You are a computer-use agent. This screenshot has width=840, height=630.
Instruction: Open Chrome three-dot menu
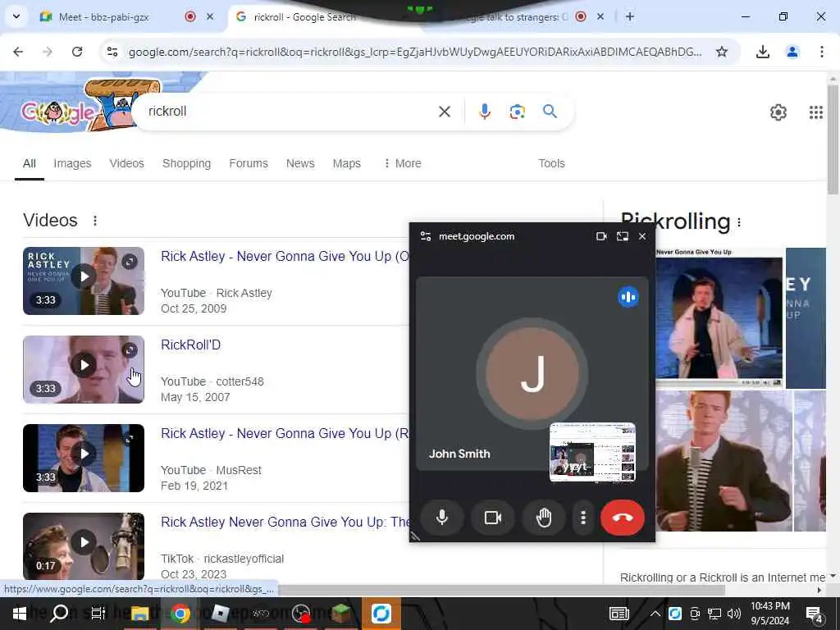821,52
